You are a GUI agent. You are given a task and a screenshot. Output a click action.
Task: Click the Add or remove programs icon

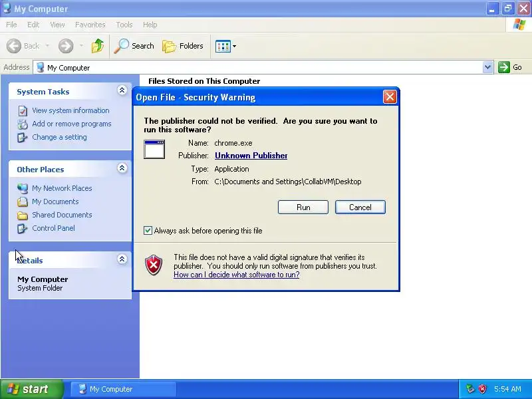click(23, 124)
